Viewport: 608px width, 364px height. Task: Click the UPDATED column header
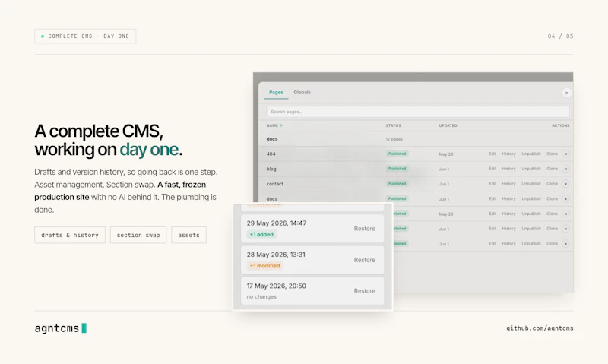[x=448, y=125]
